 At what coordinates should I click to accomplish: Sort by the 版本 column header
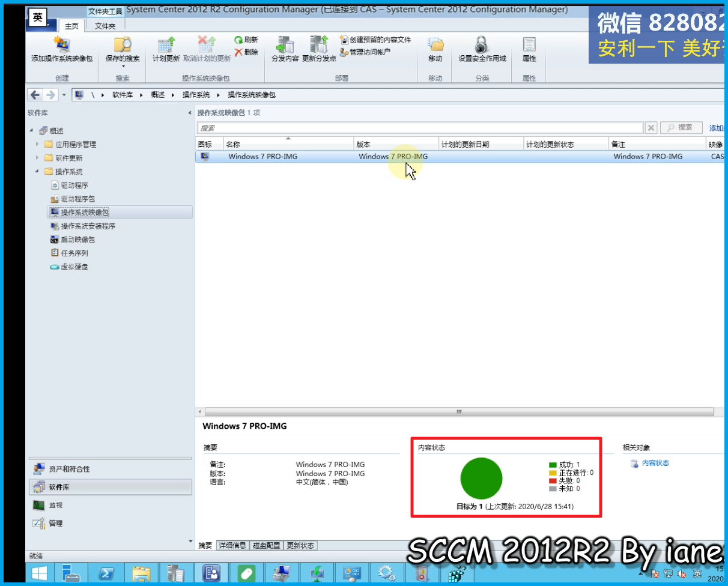pos(396,144)
